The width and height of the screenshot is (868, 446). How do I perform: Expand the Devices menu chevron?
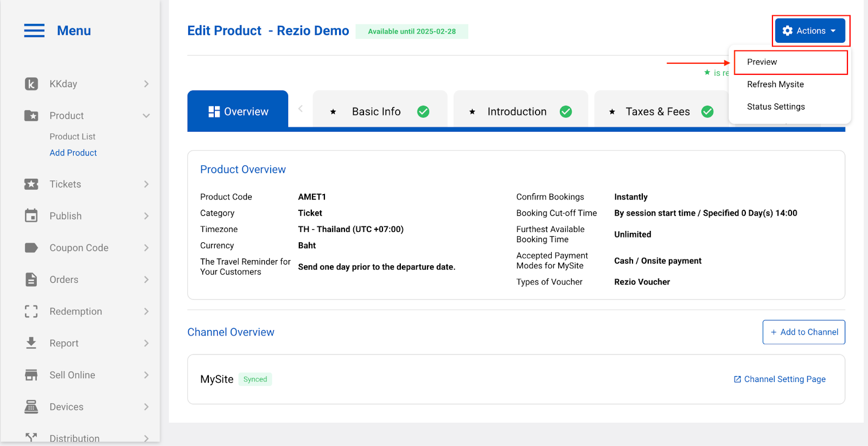coord(146,407)
